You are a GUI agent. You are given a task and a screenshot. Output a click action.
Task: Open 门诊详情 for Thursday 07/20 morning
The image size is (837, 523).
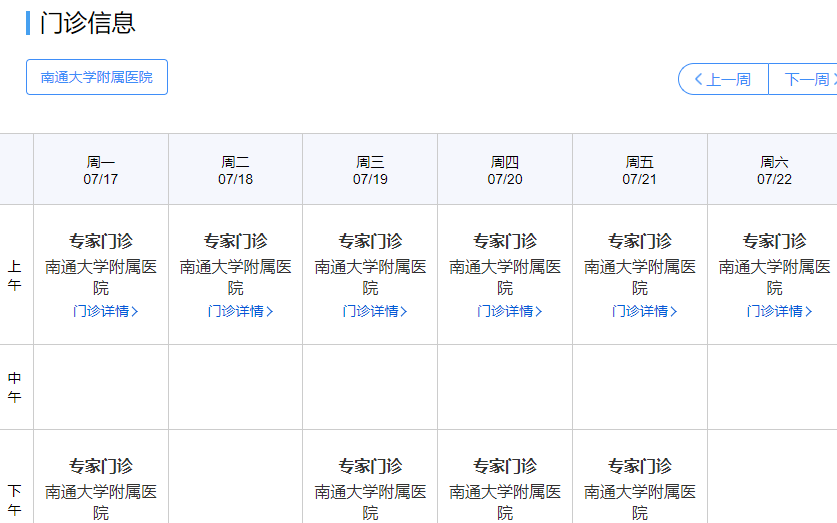(510, 311)
